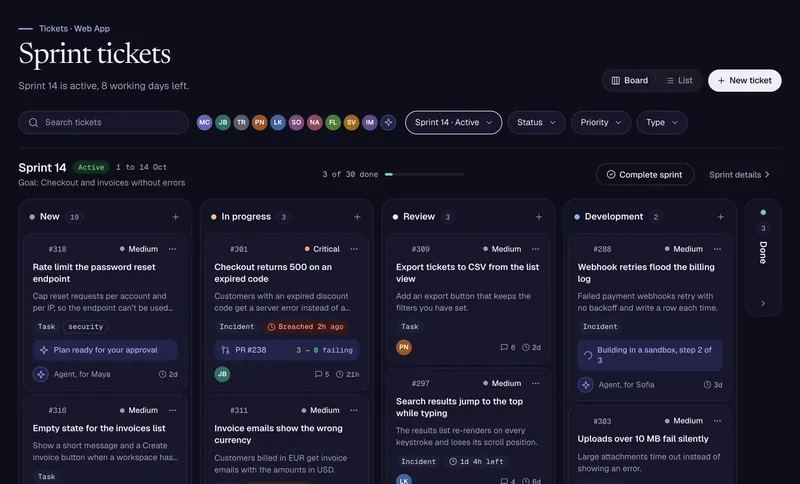Filter by MC avatar
Image resolution: width=800 pixels, height=484 pixels.
(x=205, y=122)
